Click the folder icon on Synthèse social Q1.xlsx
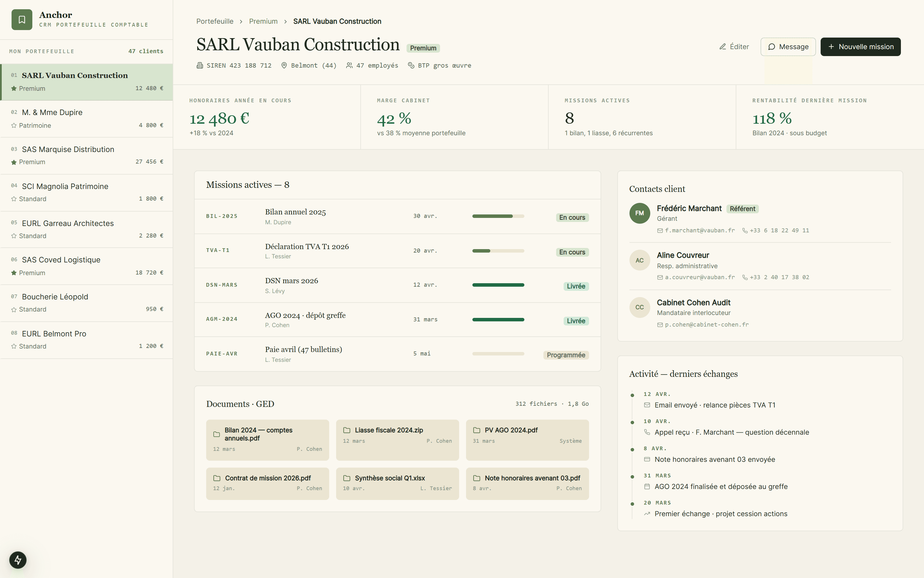This screenshot has width=924, height=578. point(347,478)
